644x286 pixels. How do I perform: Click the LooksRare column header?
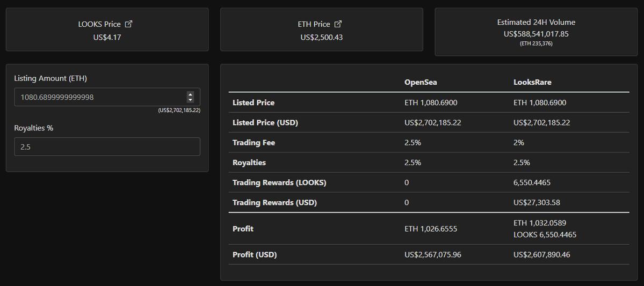[x=532, y=82]
